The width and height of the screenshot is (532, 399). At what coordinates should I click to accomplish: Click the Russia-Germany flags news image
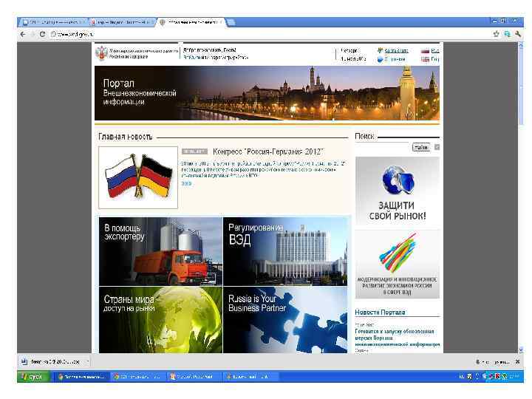click(x=138, y=177)
